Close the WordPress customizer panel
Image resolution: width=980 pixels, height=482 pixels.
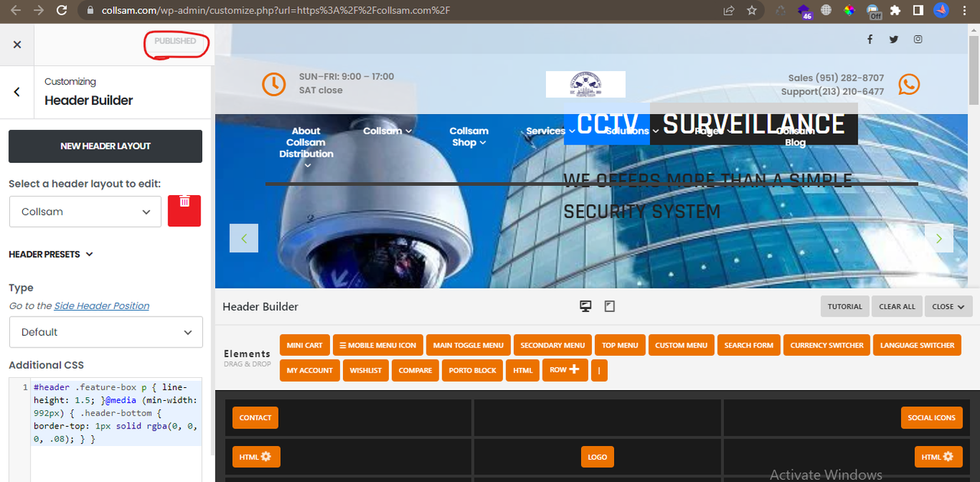(x=17, y=44)
